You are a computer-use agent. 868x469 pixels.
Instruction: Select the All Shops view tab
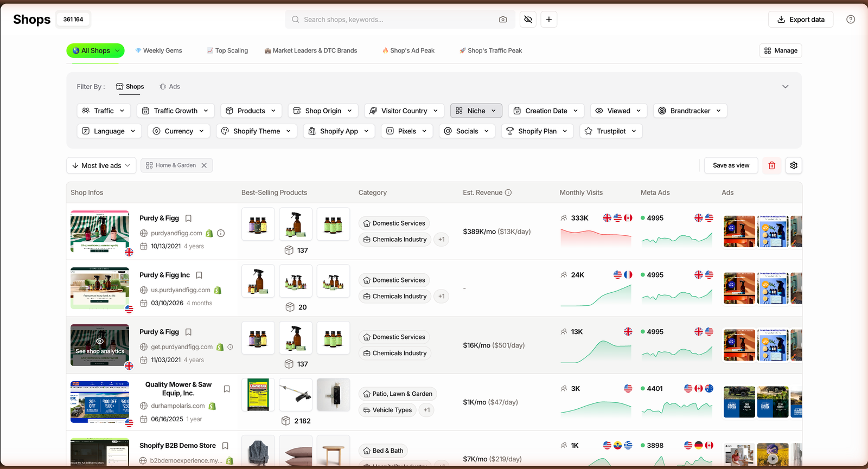click(95, 50)
